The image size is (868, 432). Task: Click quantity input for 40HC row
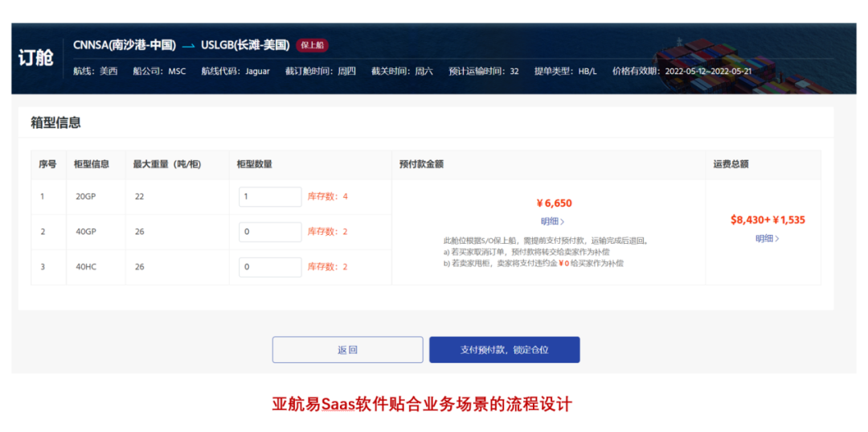pos(270,267)
